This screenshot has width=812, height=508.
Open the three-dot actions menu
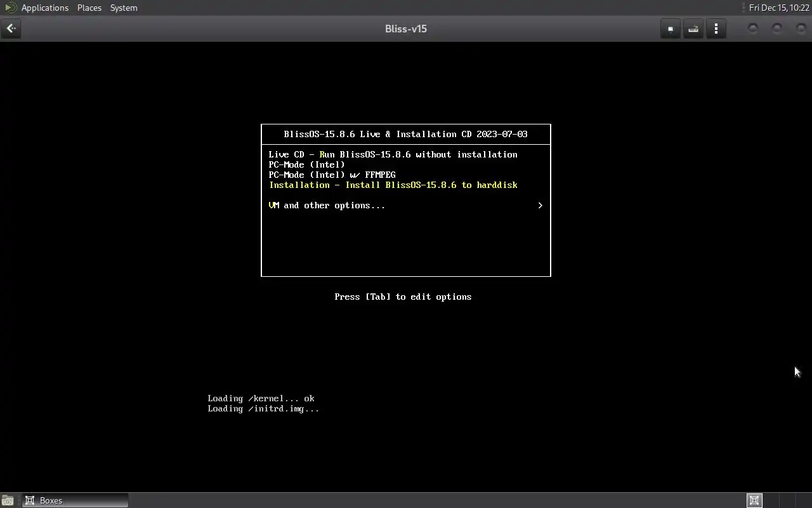tap(716, 29)
